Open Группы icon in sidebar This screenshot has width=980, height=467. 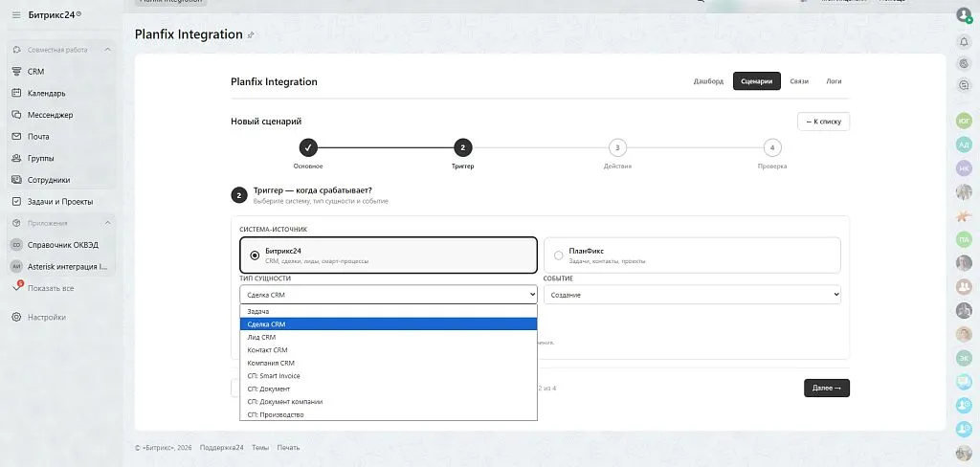click(17, 158)
